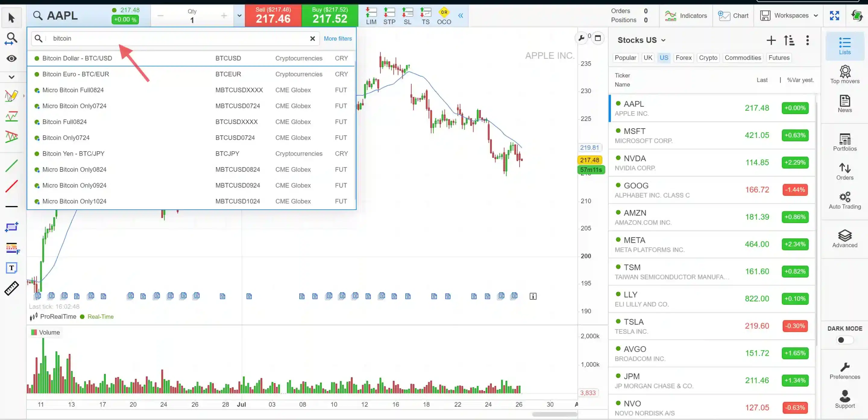Image resolution: width=868 pixels, height=420 pixels.
Task: Click the list sort icon
Action: pos(789,40)
